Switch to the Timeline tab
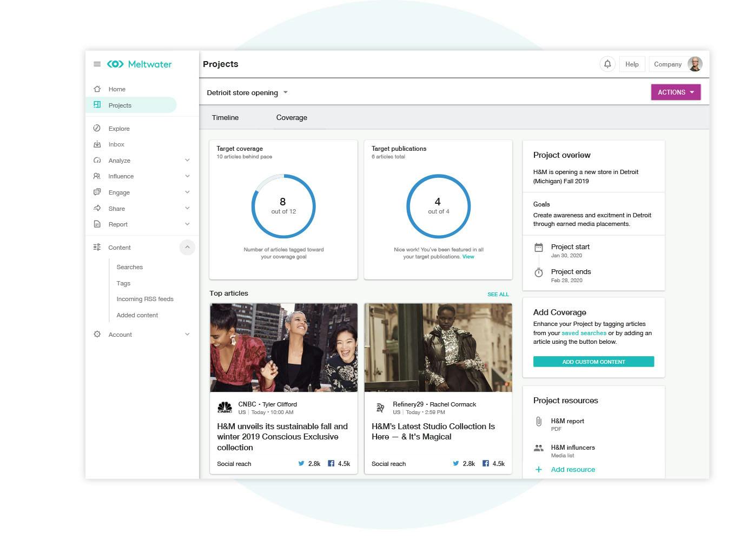This screenshot has width=753, height=560. [225, 117]
